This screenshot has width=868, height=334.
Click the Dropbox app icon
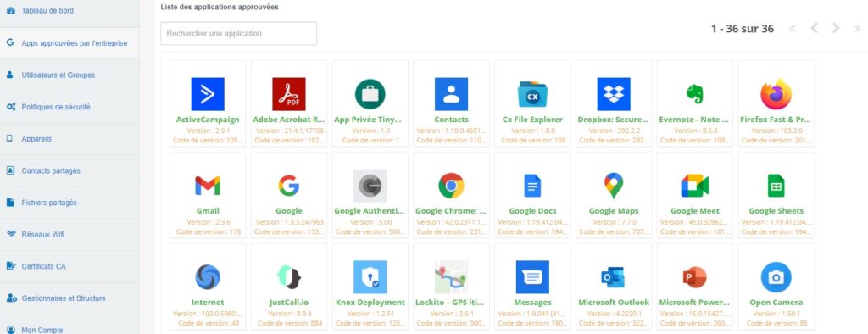pos(614,94)
